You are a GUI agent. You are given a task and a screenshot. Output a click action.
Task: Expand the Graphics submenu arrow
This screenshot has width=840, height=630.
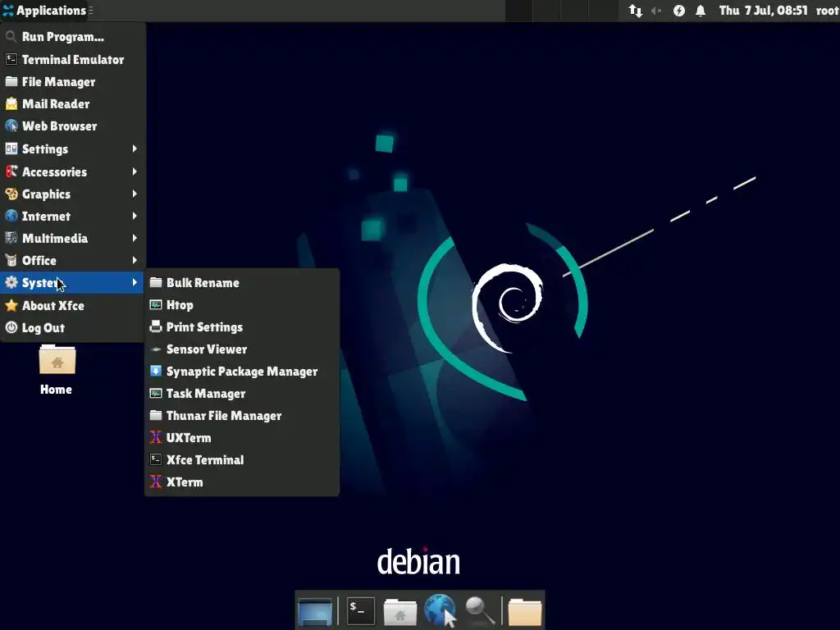(135, 194)
